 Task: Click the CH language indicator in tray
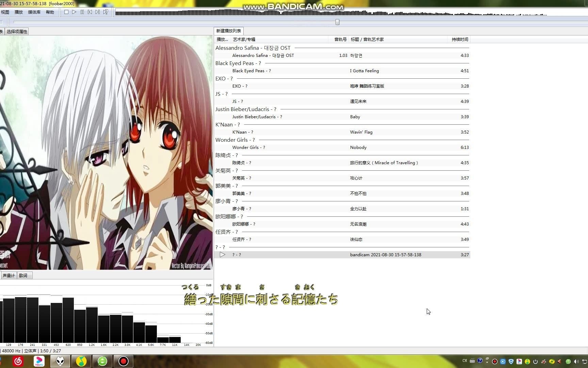coord(465,361)
